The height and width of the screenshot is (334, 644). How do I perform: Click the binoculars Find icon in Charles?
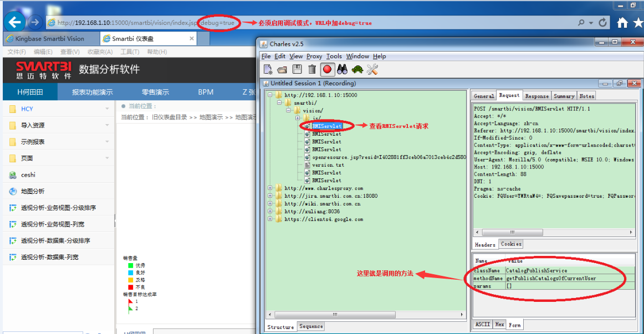[342, 69]
